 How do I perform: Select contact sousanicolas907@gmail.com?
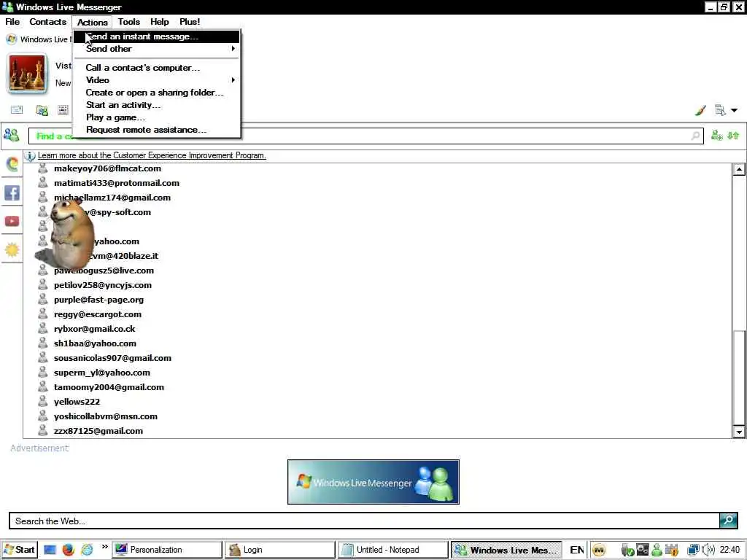point(112,358)
